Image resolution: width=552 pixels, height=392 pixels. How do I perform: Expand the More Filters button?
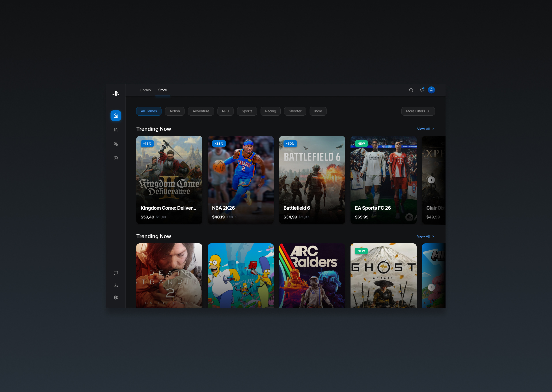[418, 111]
